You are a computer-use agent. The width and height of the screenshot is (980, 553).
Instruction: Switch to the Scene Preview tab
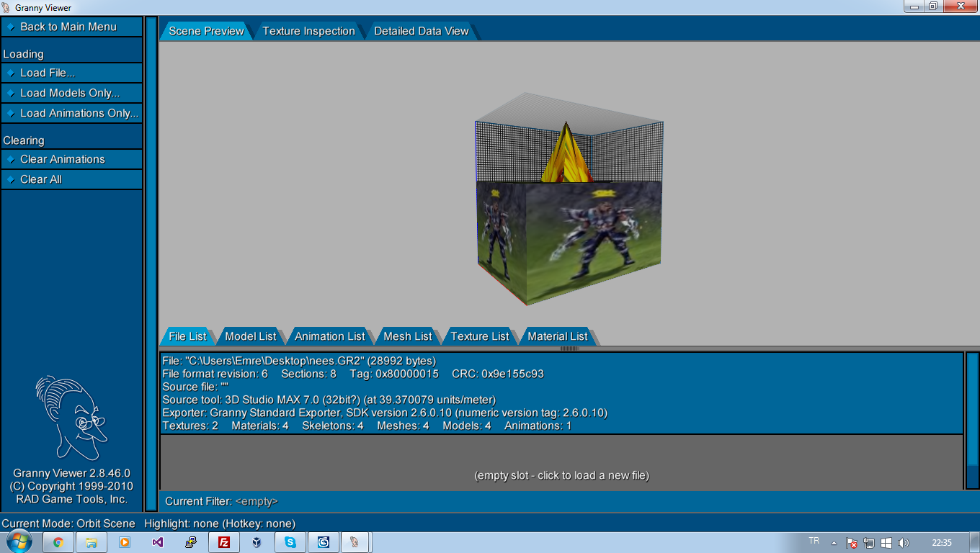click(x=206, y=31)
